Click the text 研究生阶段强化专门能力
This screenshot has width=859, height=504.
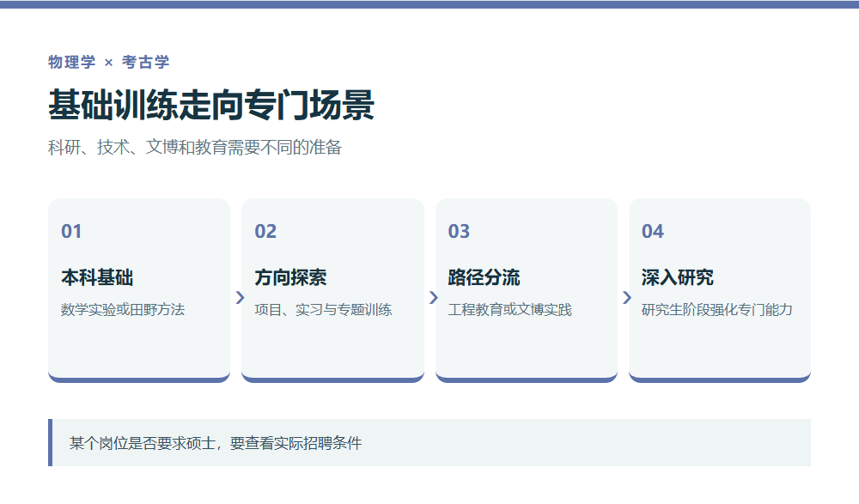click(x=717, y=309)
